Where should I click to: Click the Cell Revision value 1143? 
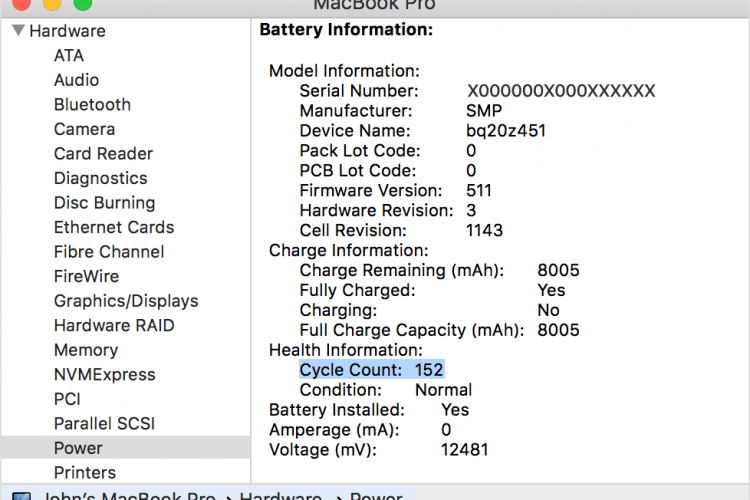tap(485, 231)
